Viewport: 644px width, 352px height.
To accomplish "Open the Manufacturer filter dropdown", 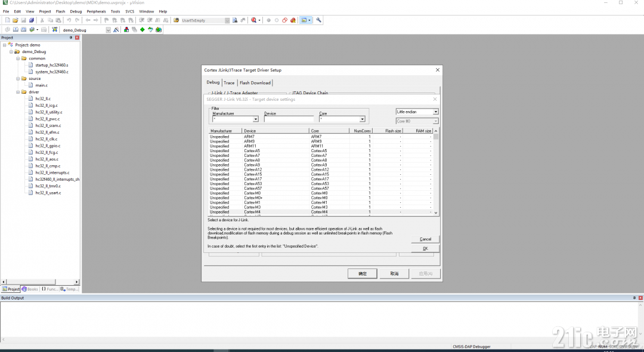I will click(x=255, y=119).
